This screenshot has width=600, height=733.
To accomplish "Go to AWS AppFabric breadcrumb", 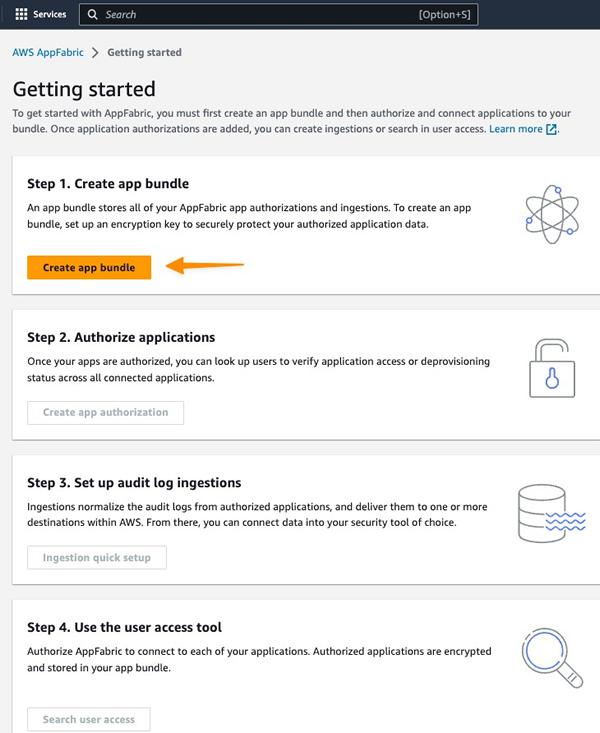I will [x=48, y=53].
